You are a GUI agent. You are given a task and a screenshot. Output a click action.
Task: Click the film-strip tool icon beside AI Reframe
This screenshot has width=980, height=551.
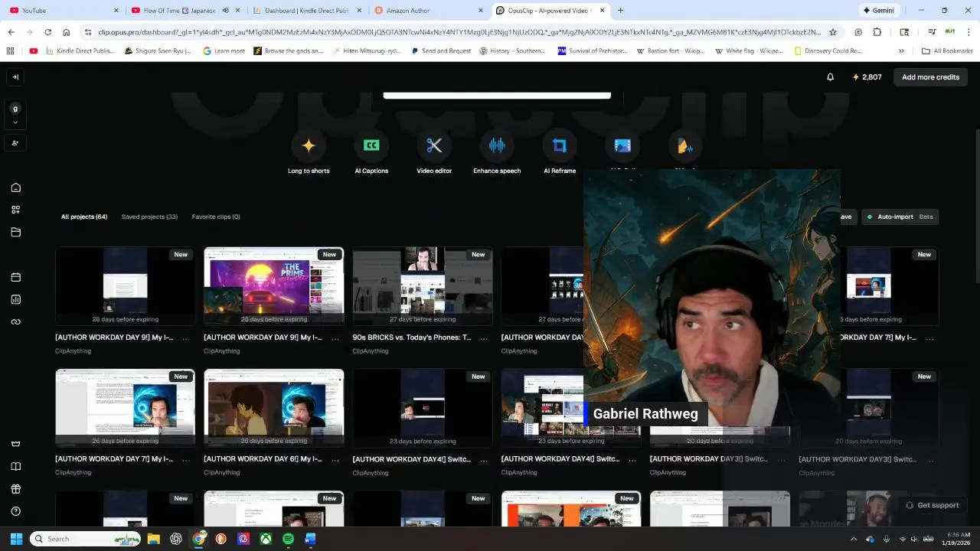tap(622, 145)
